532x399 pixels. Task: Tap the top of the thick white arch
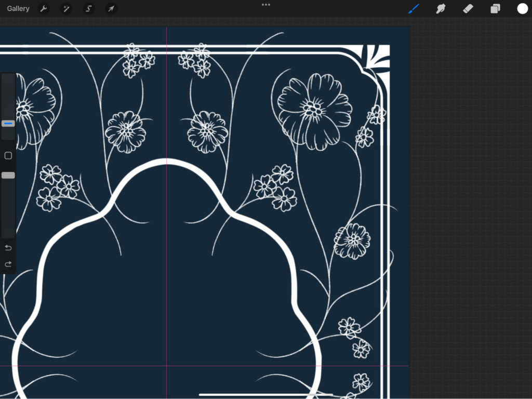(x=166, y=162)
